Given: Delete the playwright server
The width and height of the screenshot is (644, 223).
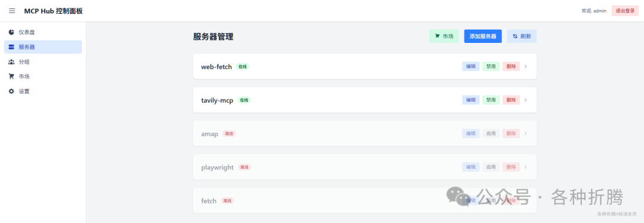Looking at the screenshot, I should 511,167.
